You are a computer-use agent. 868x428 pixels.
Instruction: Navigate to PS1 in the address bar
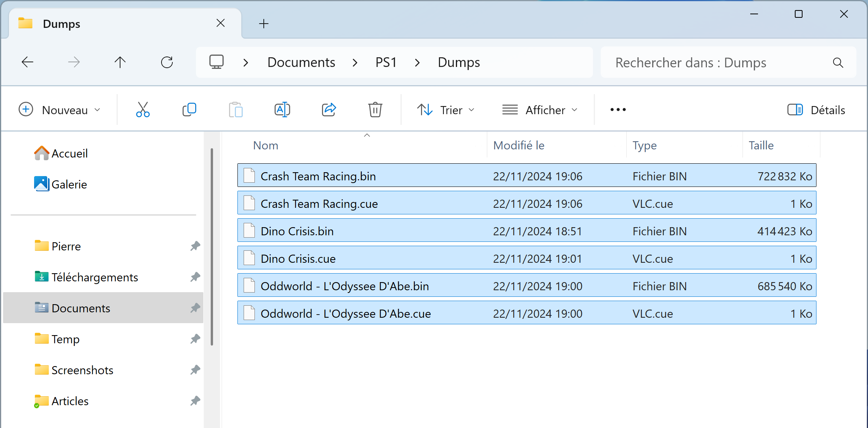(386, 62)
